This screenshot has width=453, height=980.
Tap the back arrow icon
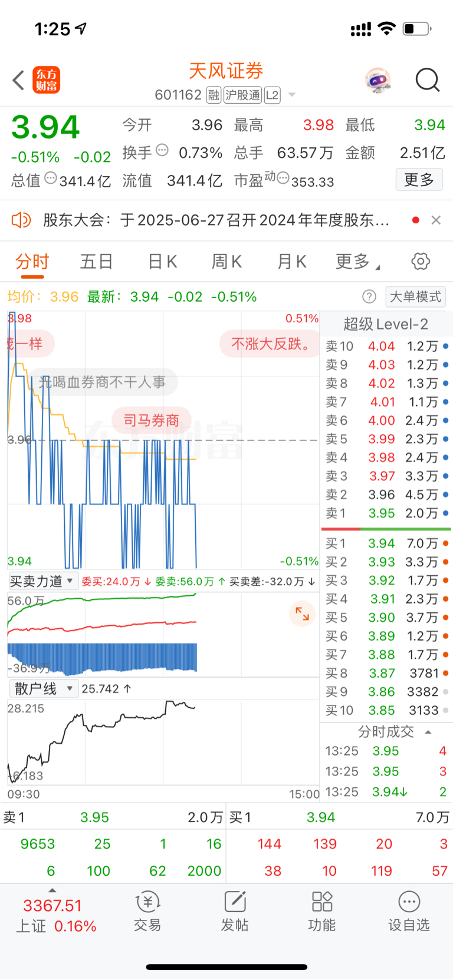pos(18,80)
